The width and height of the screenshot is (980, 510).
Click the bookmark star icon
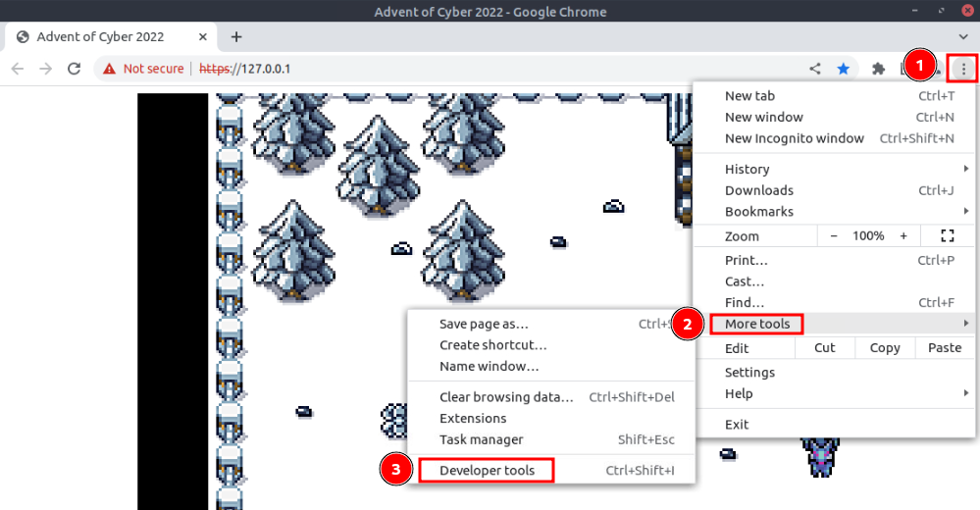843,69
